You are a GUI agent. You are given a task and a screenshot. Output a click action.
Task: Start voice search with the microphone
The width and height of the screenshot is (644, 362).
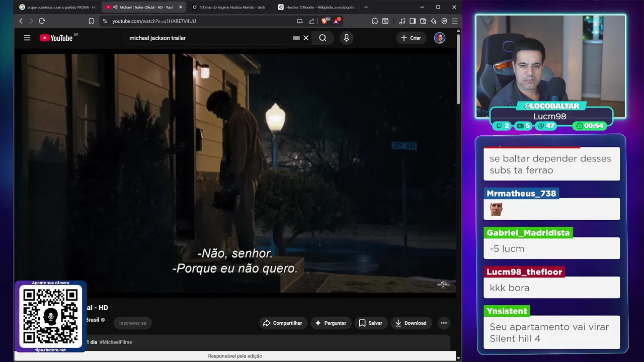click(x=346, y=38)
